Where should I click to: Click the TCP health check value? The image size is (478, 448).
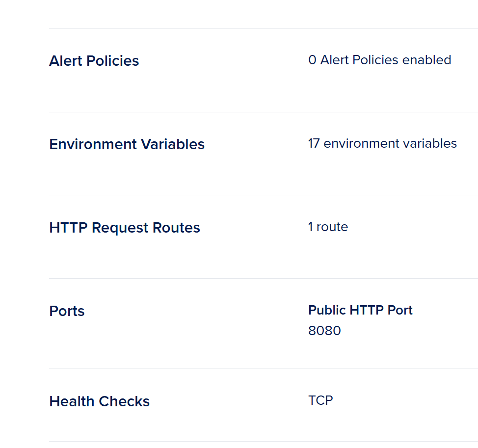(x=320, y=400)
